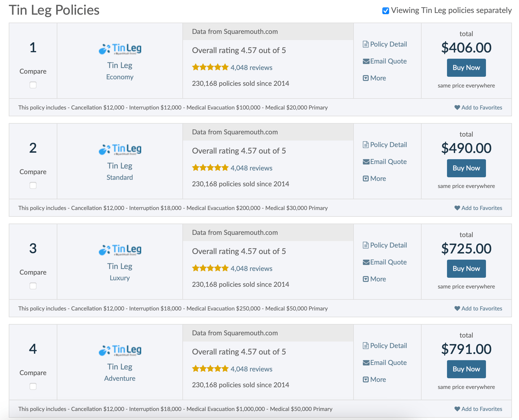Expand More options for Standard policy

(374, 179)
